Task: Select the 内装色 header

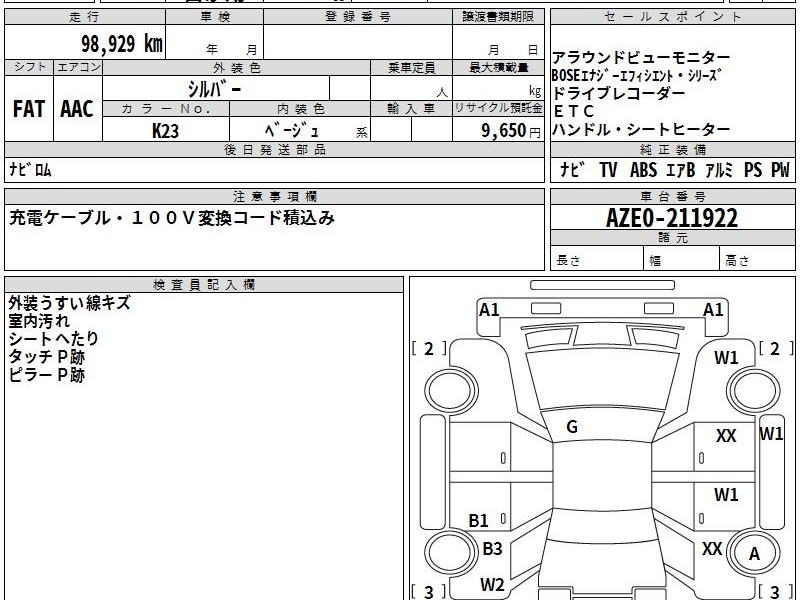Action: [301, 109]
